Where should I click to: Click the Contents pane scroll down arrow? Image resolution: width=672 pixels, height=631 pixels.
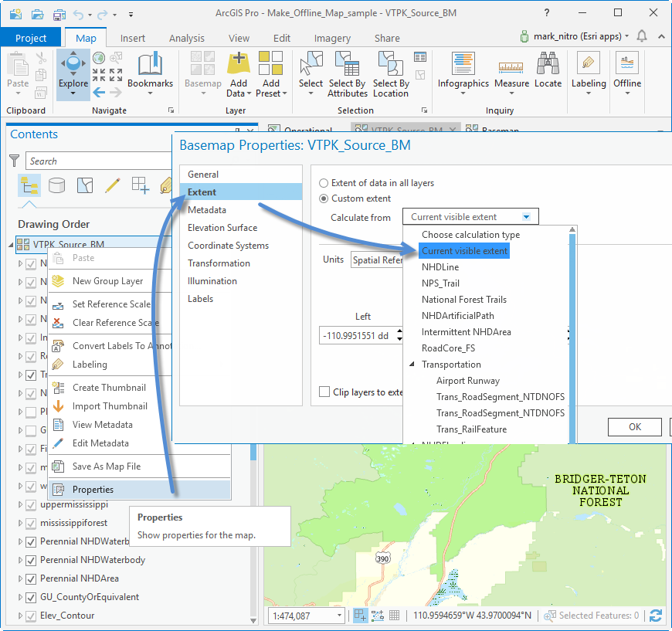[253, 620]
